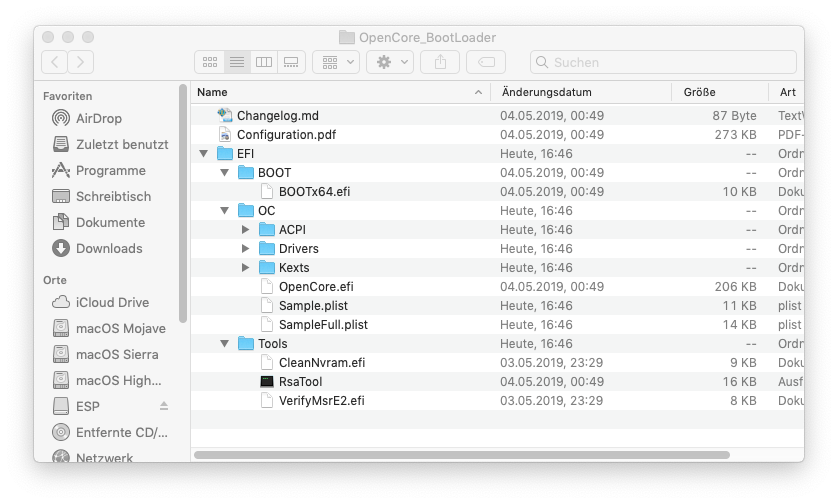
Task: Expand the Drivers folder
Action: pyautogui.click(x=245, y=249)
